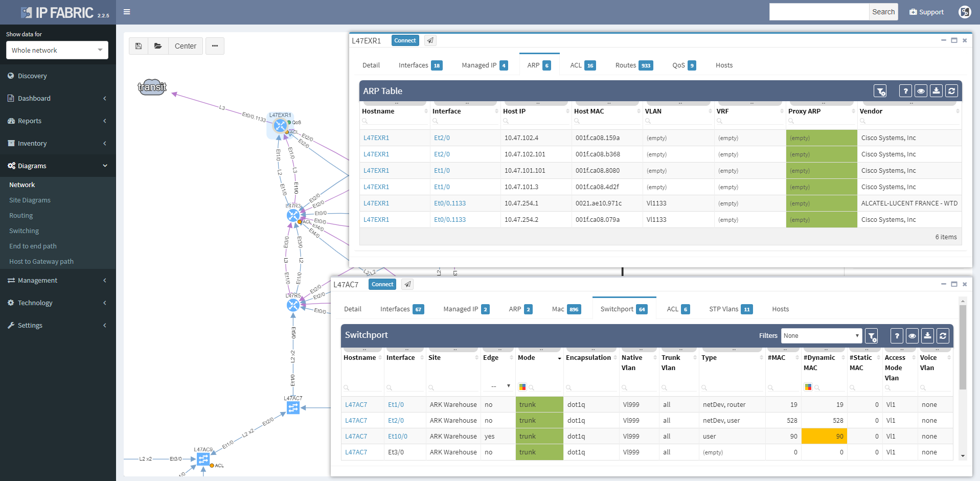Toggle column visibility eye in Switchport table
980x481 pixels.
click(912, 336)
